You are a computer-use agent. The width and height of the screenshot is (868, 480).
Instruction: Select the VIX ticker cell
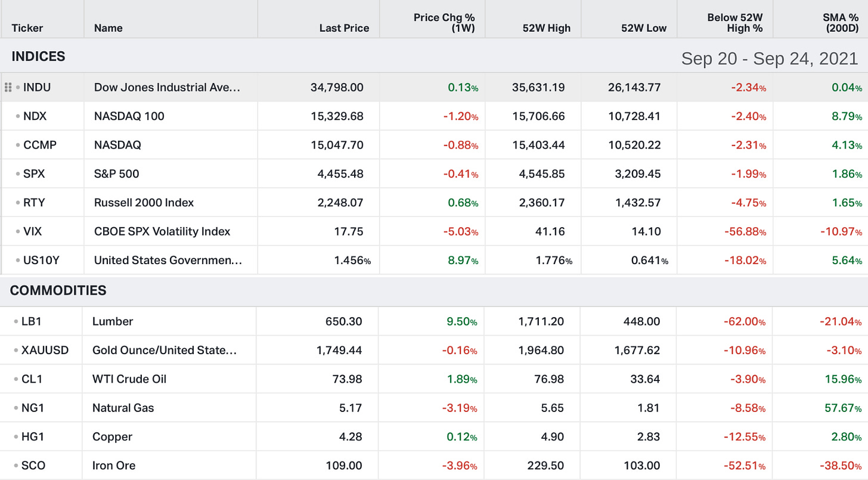point(33,231)
